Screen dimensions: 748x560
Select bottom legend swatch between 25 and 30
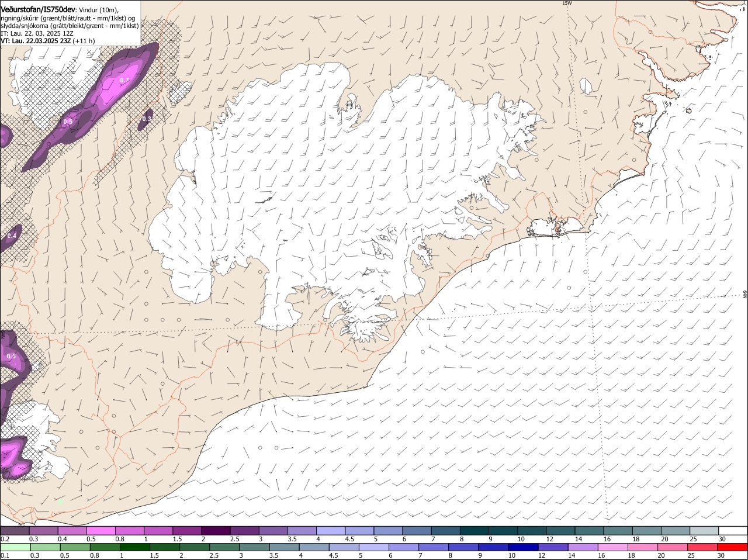coord(702,547)
